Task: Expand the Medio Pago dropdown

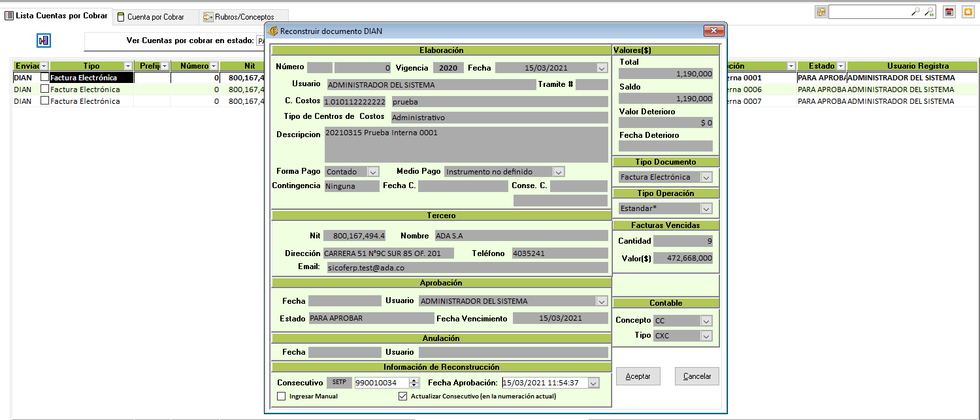Action: coord(558,172)
